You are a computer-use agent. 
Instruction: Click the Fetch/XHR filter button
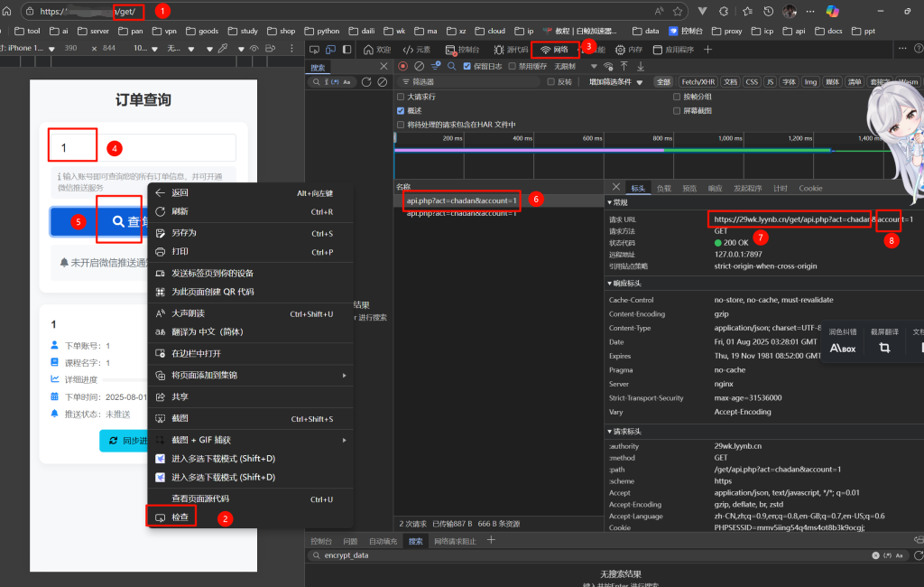tap(698, 82)
